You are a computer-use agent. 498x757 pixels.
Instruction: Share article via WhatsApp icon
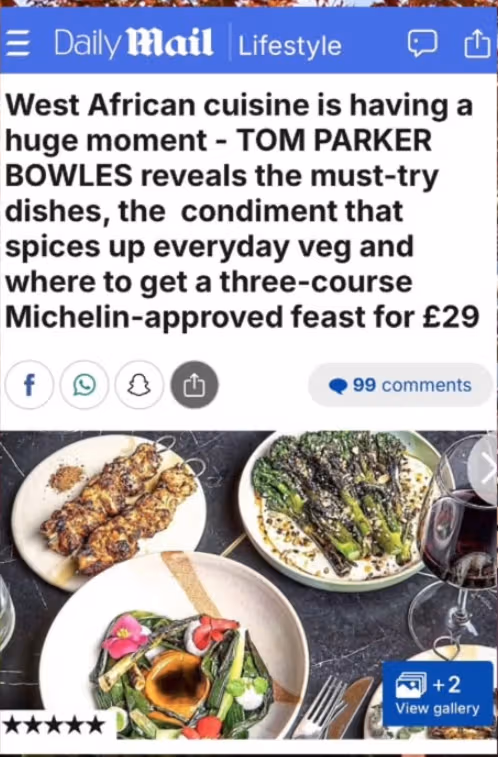tap(84, 385)
